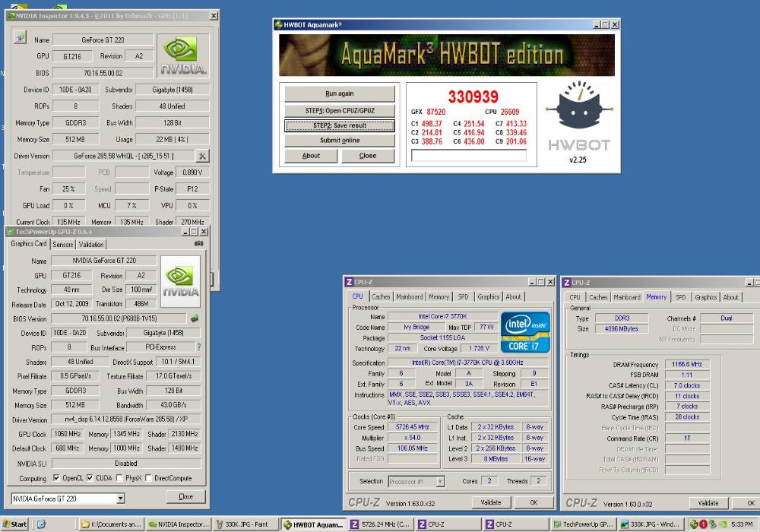Click the Intel Core i7 3770K name field

click(443, 316)
